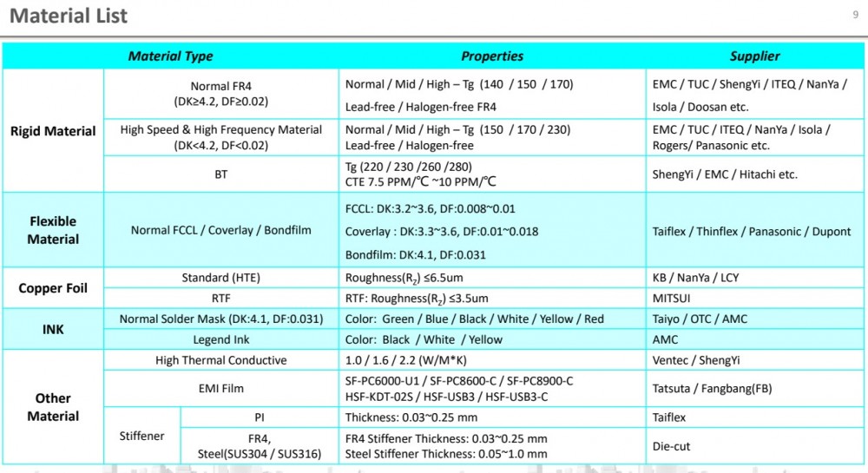Screen dimensions: 868x473
Task: Select the "Material Type" column header
Action: click(170, 56)
